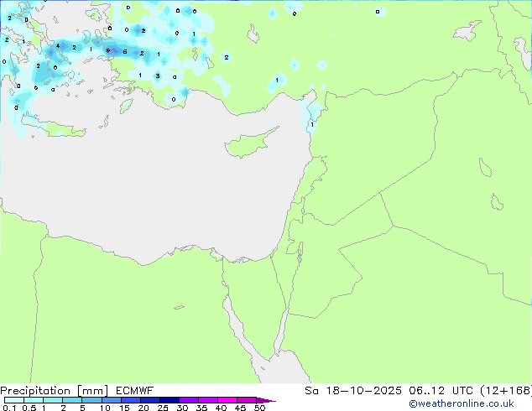Select the "(12+168)" forecast offset text

506,391
